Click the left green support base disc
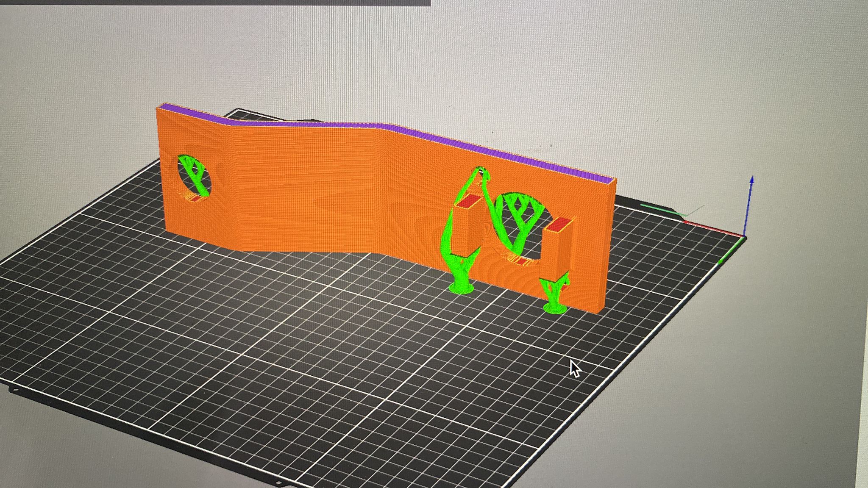The height and width of the screenshot is (488, 868). coord(461,289)
